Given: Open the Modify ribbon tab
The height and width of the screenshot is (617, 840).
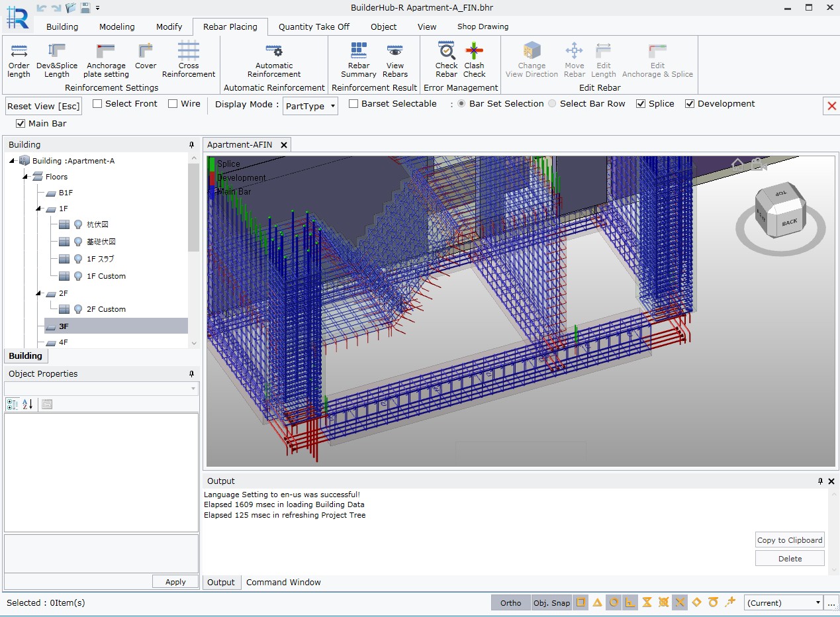Looking at the screenshot, I should tap(169, 26).
